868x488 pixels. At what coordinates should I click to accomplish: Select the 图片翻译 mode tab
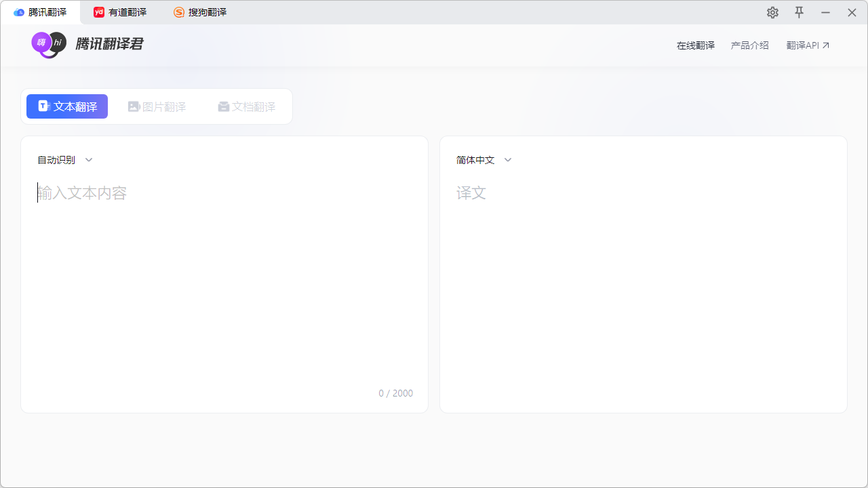(x=157, y=106)
